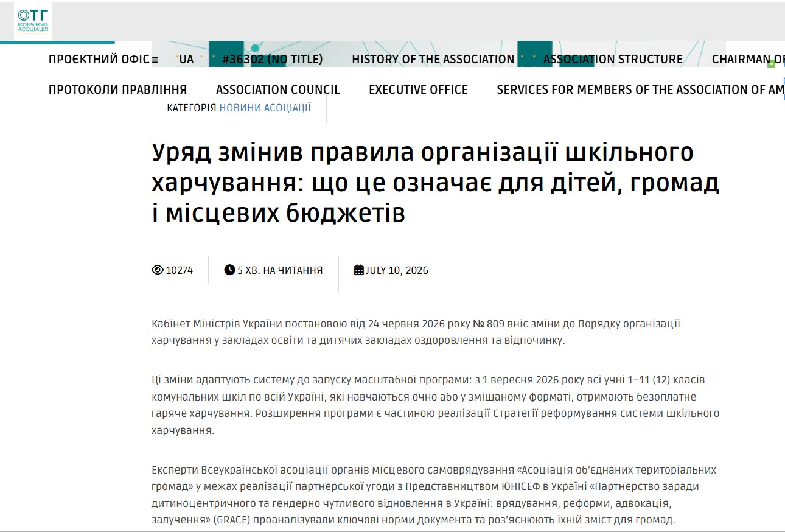
Task: Open Services for Members of the Association menu
Action: pyautogui.click(x=641, y=90)
